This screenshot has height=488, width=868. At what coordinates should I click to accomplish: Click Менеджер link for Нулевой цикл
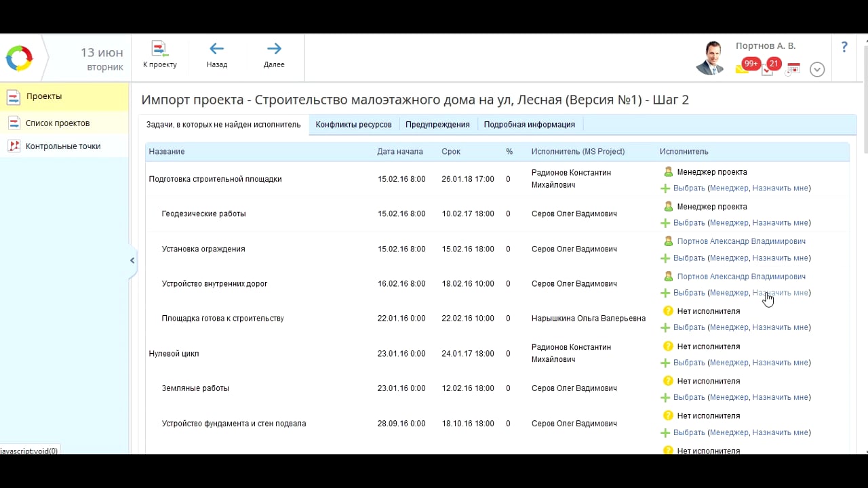pos(730,363)
